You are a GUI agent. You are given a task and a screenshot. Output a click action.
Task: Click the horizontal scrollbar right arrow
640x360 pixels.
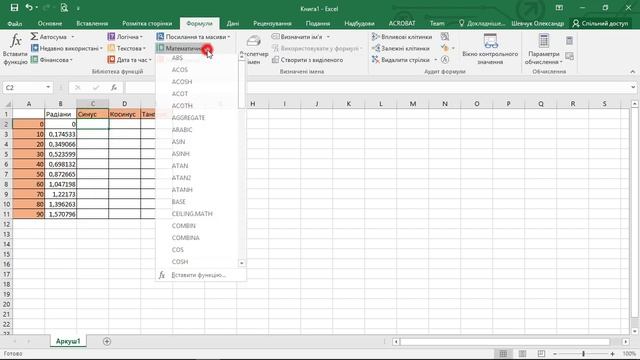click(x=626, y=341)
